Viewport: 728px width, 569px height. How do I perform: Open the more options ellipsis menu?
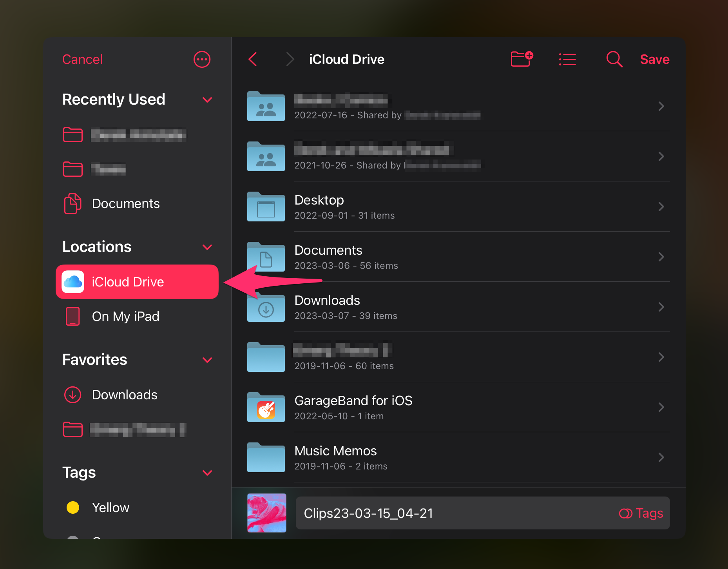202,59
